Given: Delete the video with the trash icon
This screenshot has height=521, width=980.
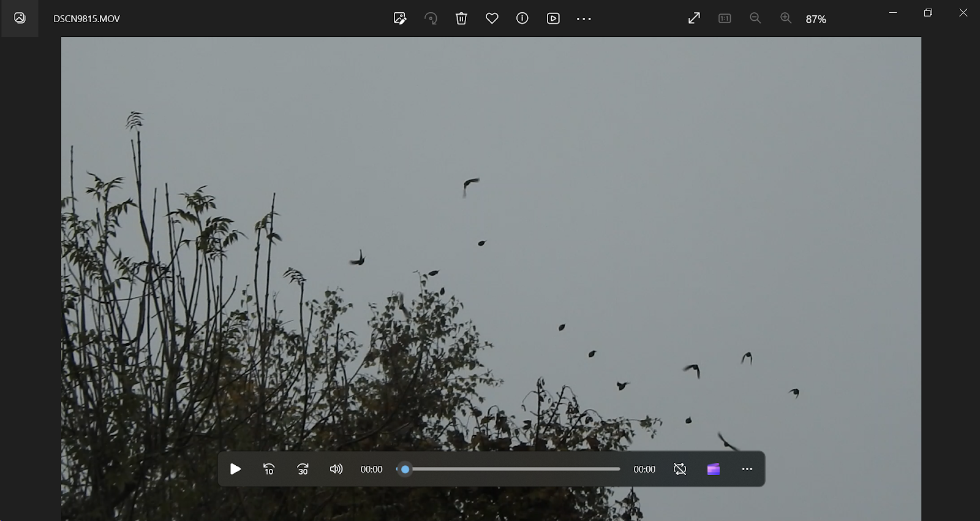Looking at the screenshot, I should (x=461, y=18).
